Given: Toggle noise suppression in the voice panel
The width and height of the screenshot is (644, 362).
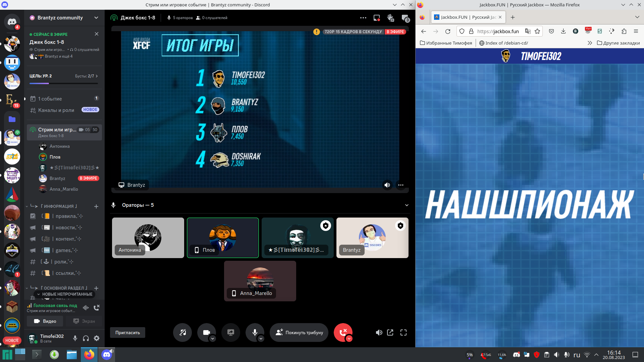Looking at the screenshot, I should [x=86, y=307].
